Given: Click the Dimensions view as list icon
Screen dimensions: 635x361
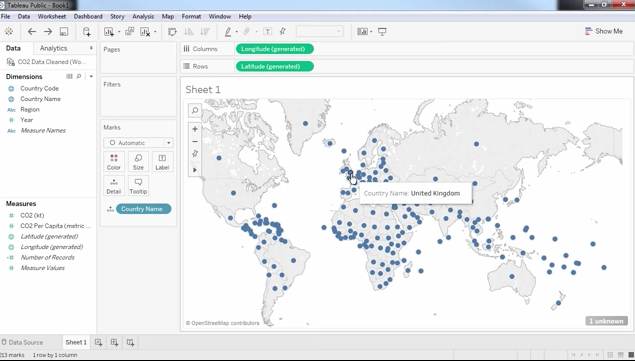Looking at the screenshot, I should point(69,76).
